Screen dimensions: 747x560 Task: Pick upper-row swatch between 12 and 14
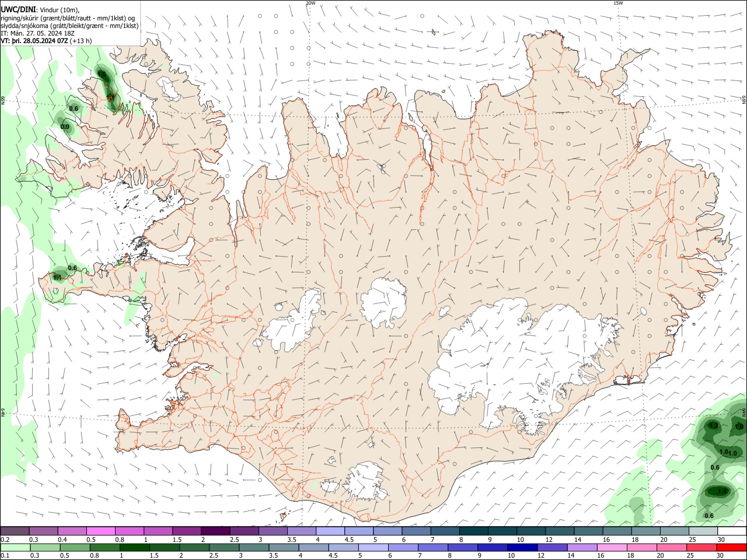click(559, 531)
